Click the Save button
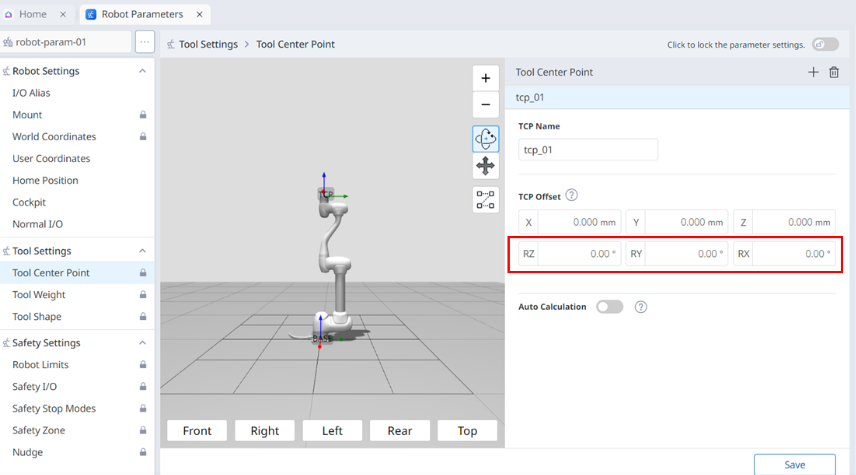856x475 pixels. [794, 464]
